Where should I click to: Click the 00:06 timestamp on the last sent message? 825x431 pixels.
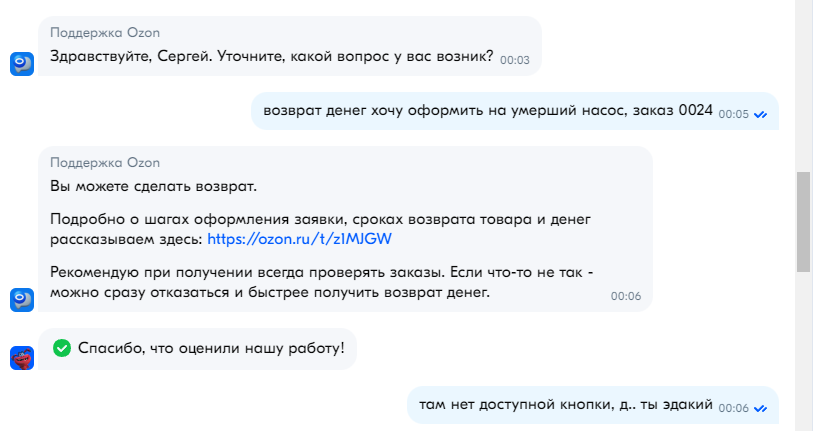[733, 408]
